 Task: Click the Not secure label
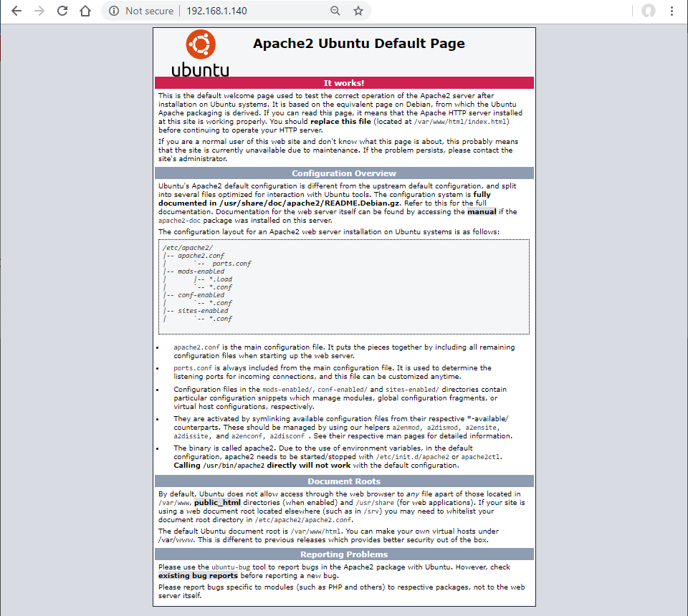coord(149,11)
